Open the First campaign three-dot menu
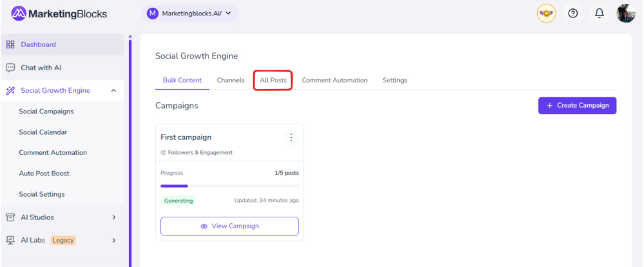This screenshot has width=644, height=267. [x=290, y=137]
